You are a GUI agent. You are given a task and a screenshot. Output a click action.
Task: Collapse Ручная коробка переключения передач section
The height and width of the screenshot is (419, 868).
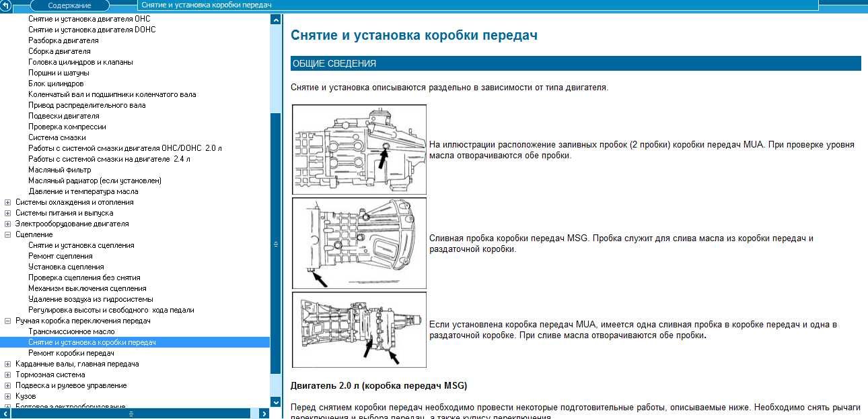8,321
